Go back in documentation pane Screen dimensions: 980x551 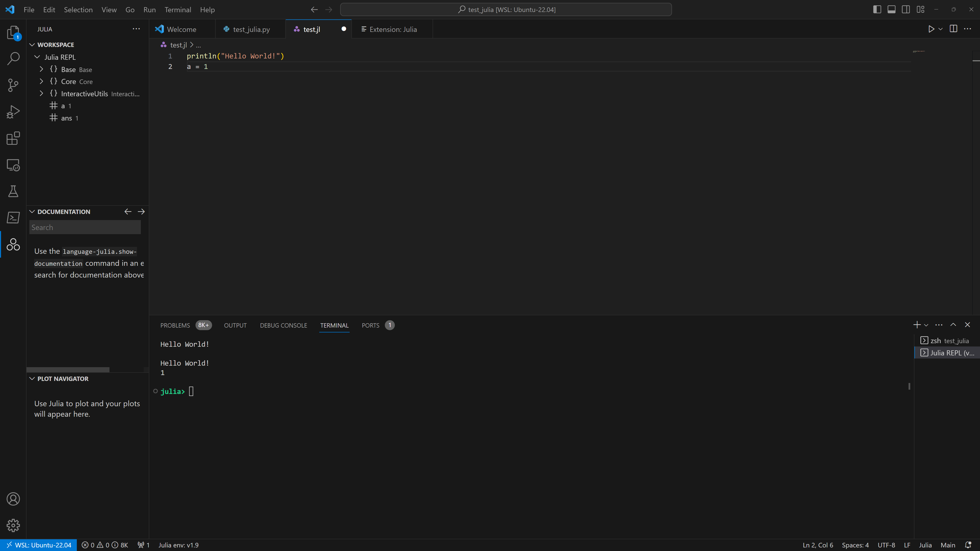click(x=128, y=212)
